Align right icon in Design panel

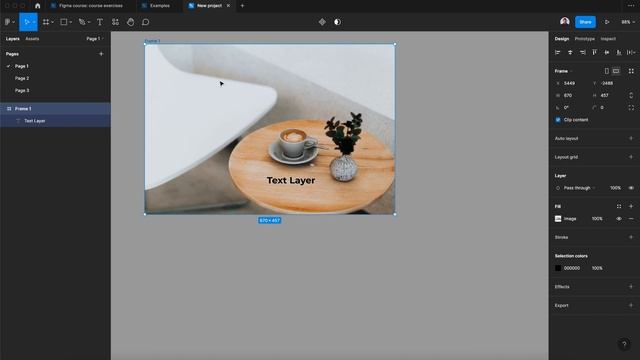pyautogui.click(x=582, y=52)
